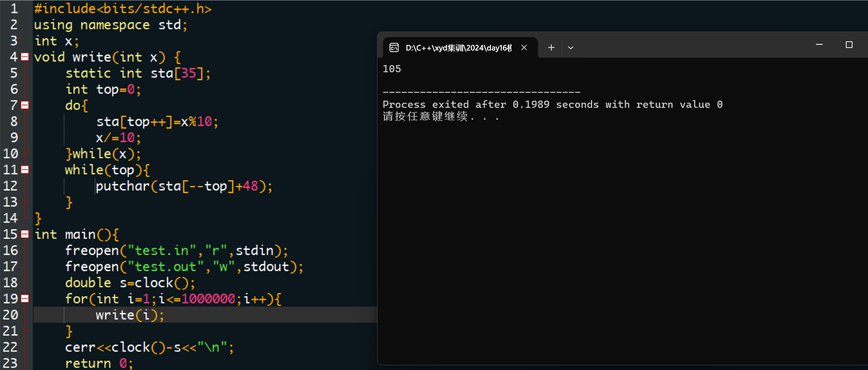Select the D:\C++\xyd terminal tab
Image resolution: width=868 pixels, height=370 pixels.
tap(458, 47)
